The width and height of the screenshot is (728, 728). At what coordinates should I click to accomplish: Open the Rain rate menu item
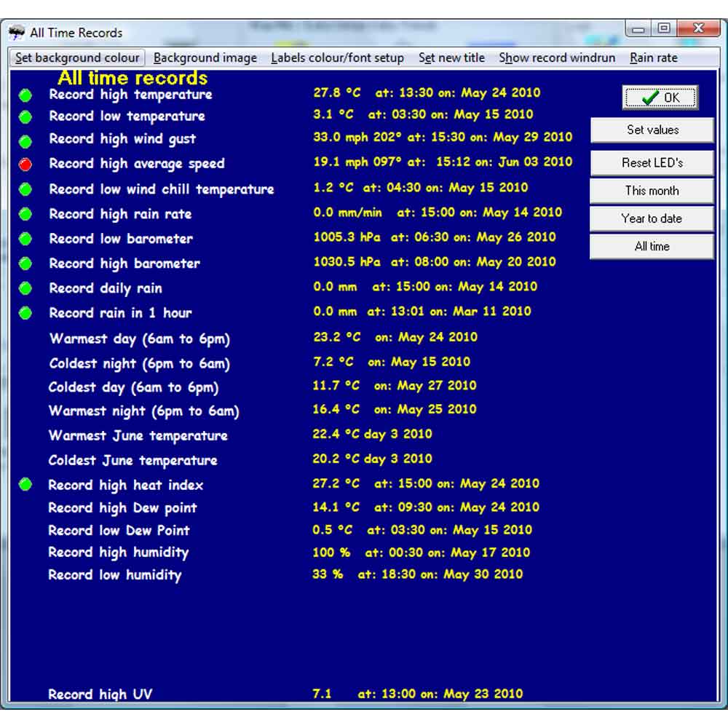coord(653,58)
